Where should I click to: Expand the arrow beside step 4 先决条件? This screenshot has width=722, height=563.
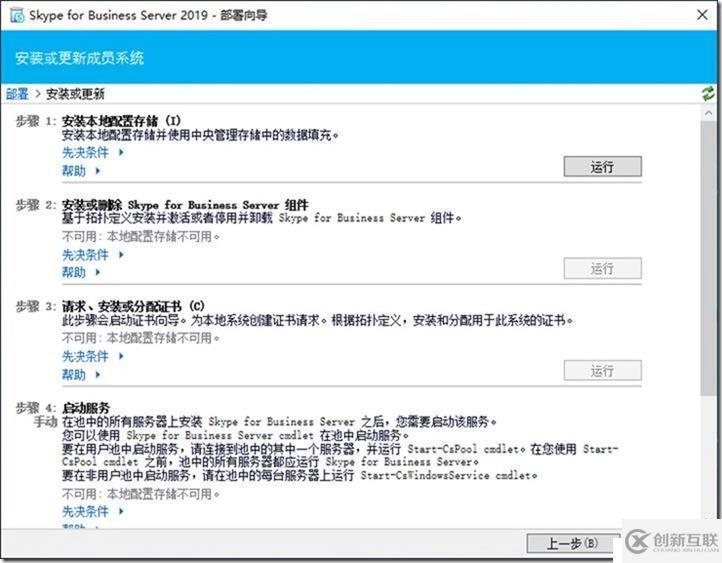121,511
